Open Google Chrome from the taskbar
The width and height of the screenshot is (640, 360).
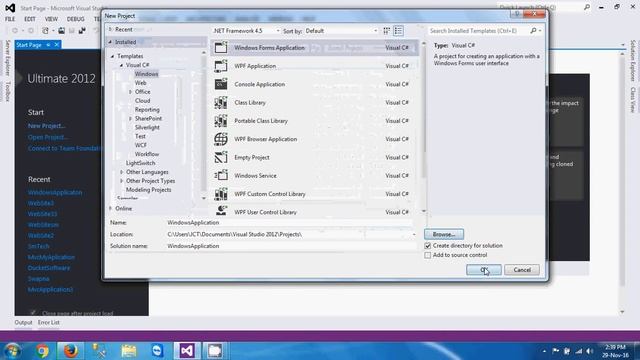point(42,351)
